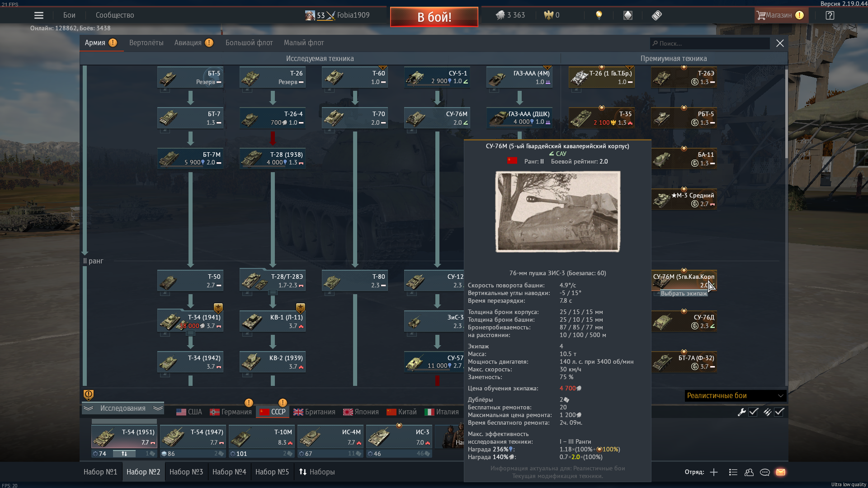
Task: Switch to the Большой флот tab
Action: coord(249,43)
